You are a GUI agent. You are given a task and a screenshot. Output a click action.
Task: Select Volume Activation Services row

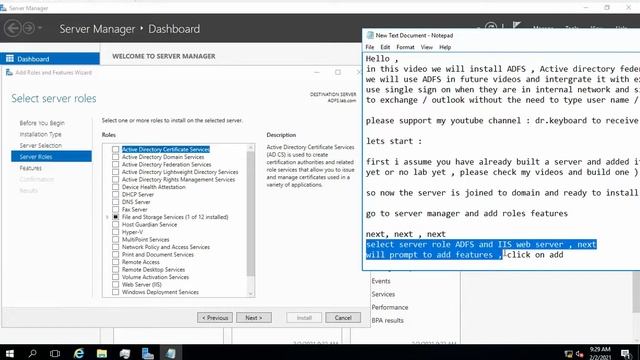tap(156, 277)
